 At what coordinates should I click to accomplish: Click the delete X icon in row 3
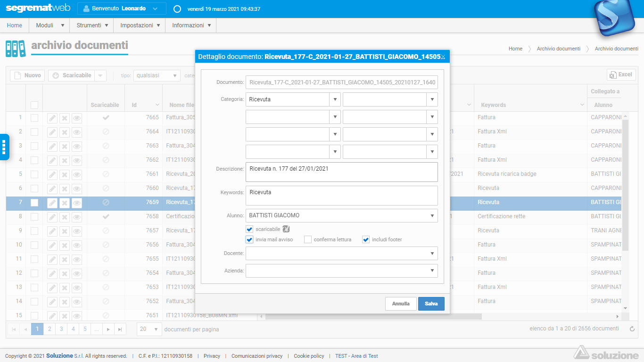coord(65,146)
